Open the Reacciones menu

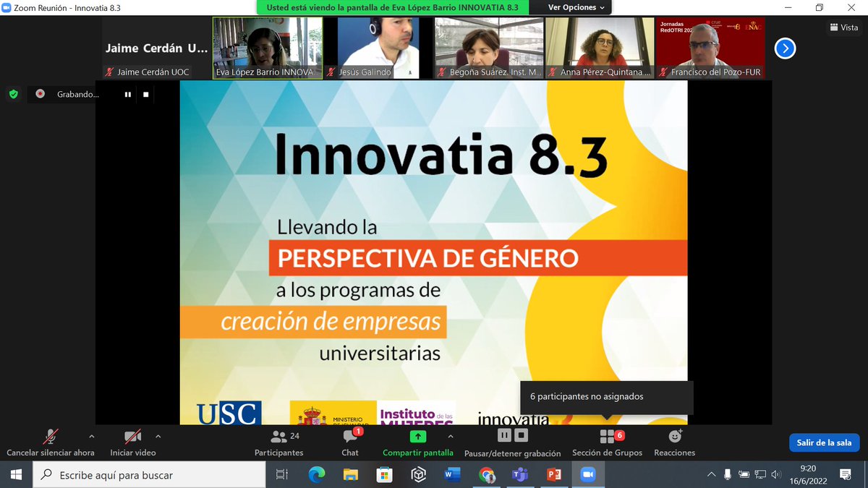coord(674,442)
